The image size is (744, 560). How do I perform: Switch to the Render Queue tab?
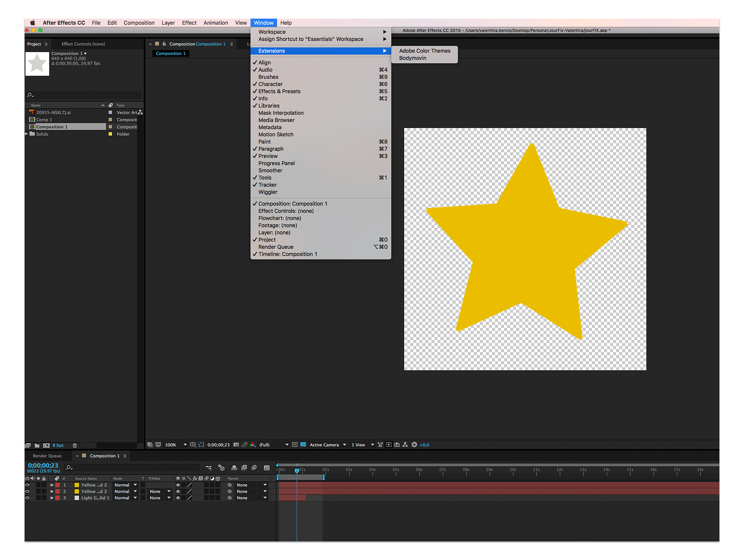(x=47, y=456)
